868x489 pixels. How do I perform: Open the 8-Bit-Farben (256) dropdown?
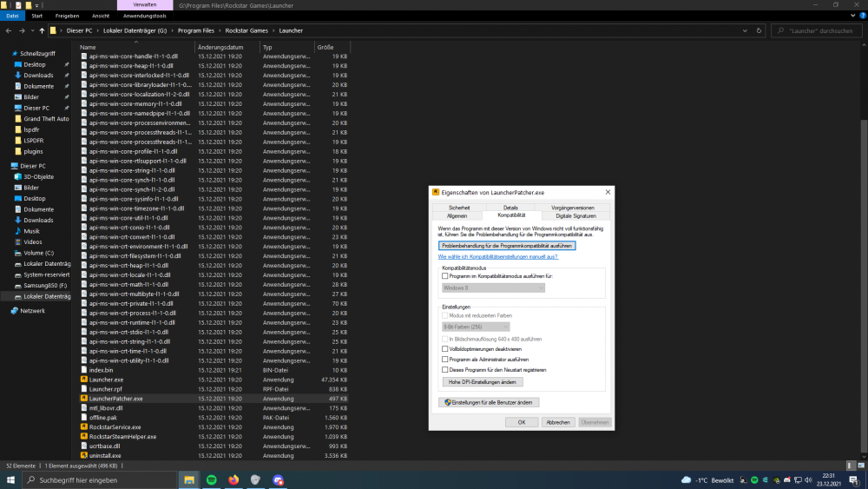[x=476, y=327]
